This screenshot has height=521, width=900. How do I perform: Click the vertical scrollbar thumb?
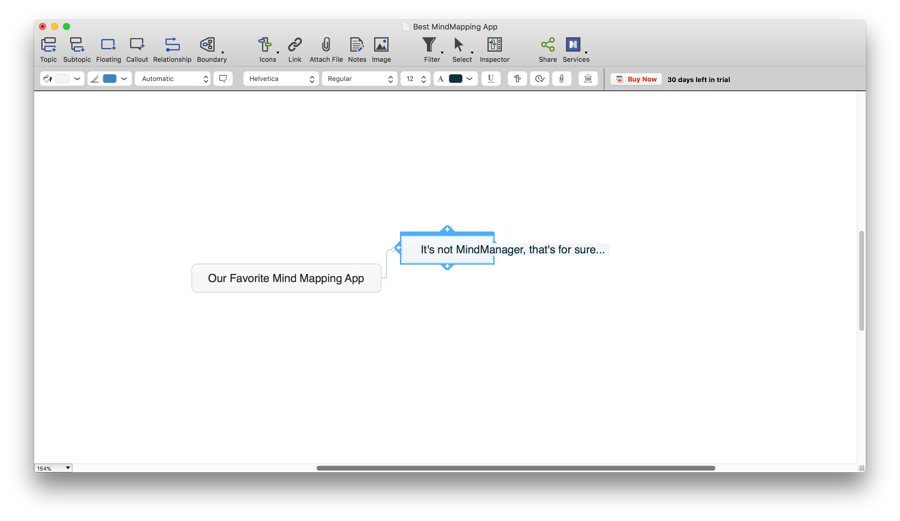tap(862, 281)
